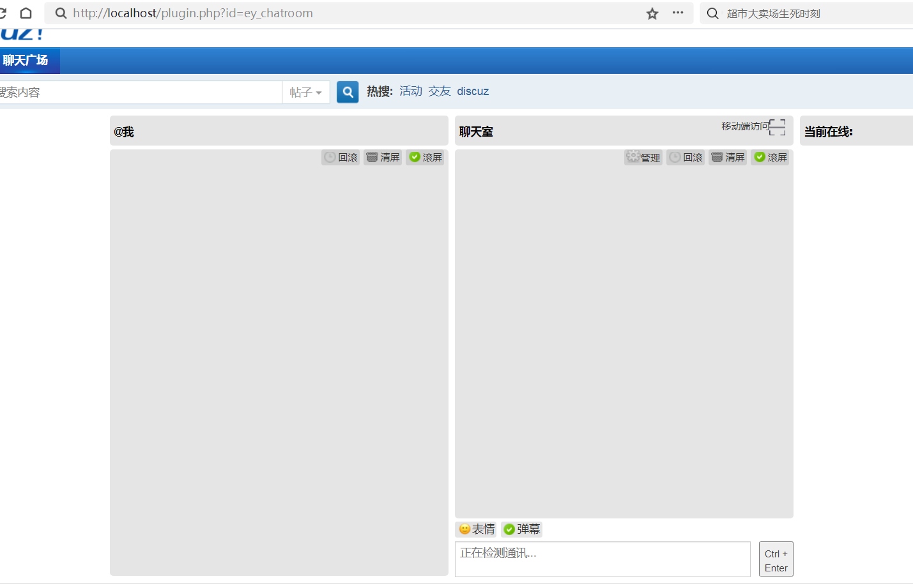Click the blue forum search button

pyautogui.click(x=348, y=92)
